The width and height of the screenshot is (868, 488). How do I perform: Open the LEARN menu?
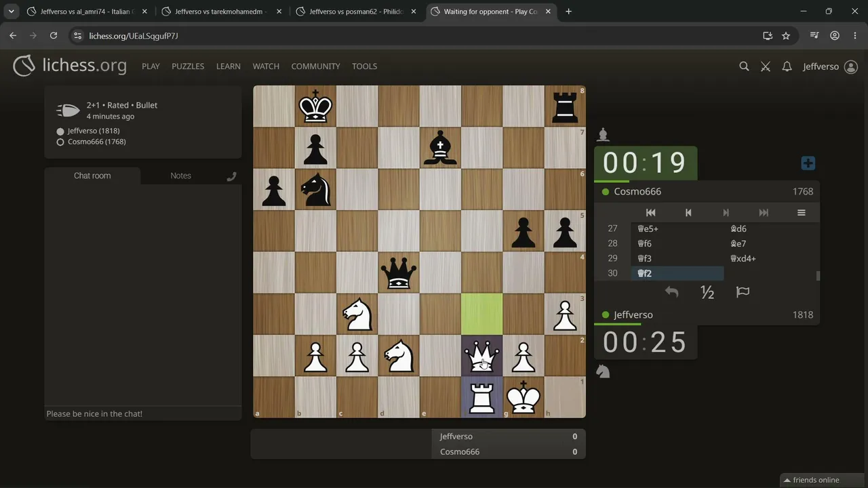229,66
